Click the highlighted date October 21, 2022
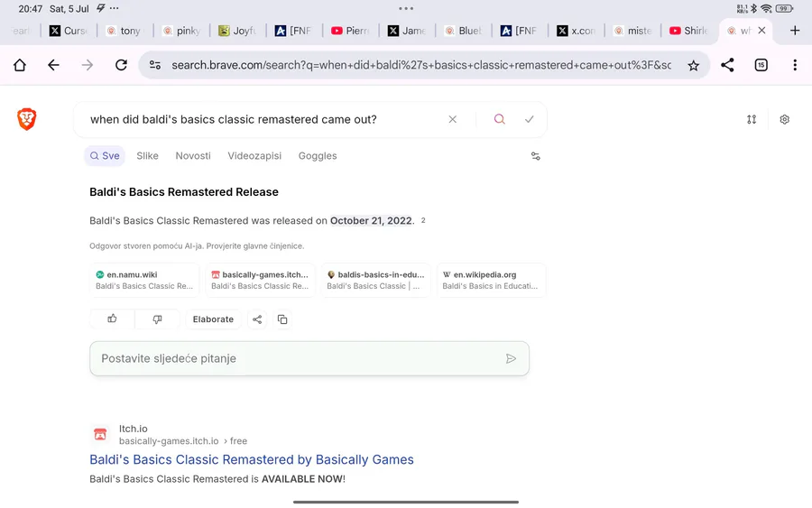Viewport: 812px width, 508px height. click(372, 220)
